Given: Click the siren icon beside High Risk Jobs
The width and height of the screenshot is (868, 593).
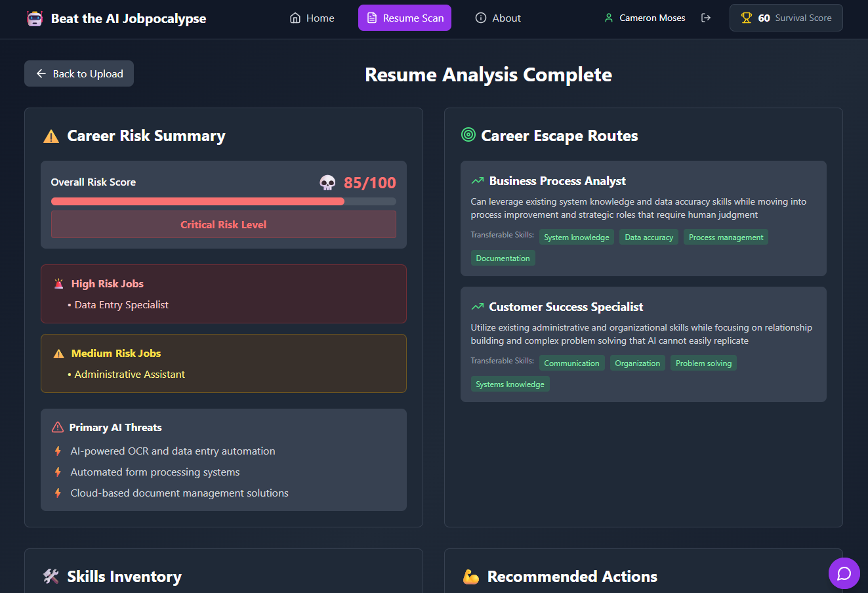Looking at the screenshot, I should point(59,284).
